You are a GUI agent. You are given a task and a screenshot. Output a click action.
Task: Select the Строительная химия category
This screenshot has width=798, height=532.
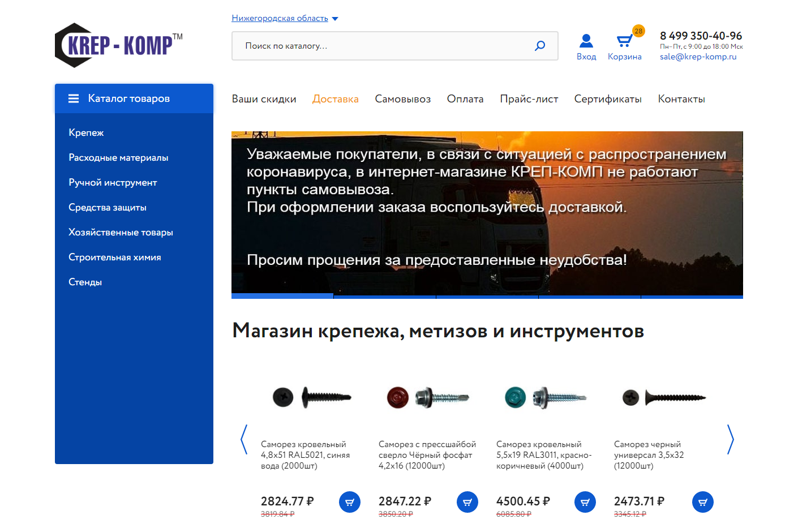(114, 257)
